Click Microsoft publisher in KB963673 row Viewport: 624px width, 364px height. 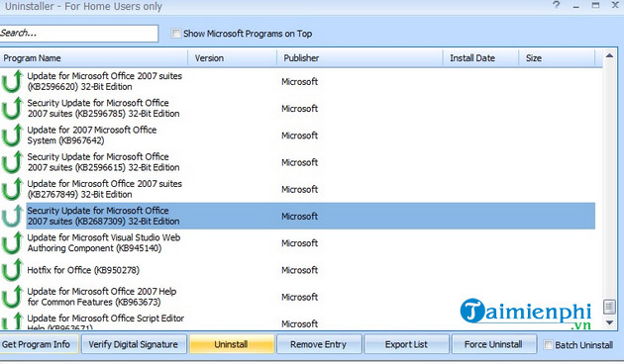click(x=300, y=298)
